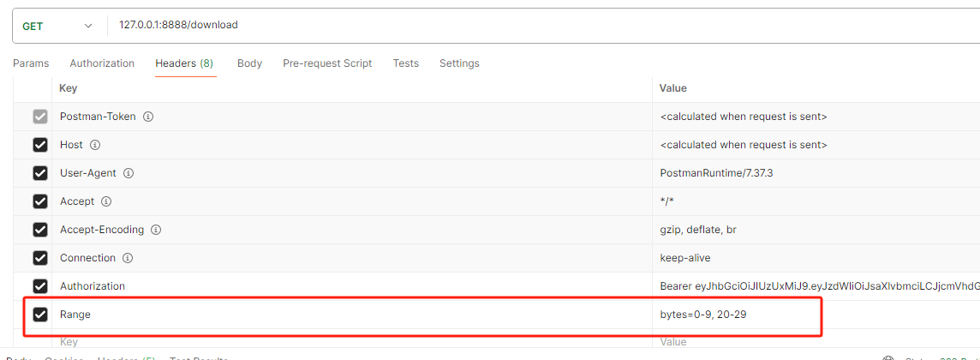This screenshot has width=980, height=360.
Task: Click the Key column header
Action: [x=69, y=89]
